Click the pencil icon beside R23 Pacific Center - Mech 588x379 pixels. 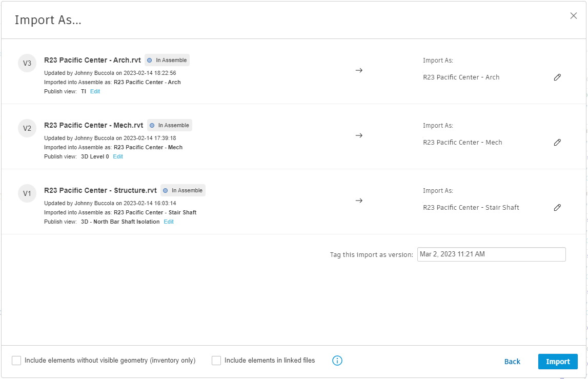[x=557, y=142]
